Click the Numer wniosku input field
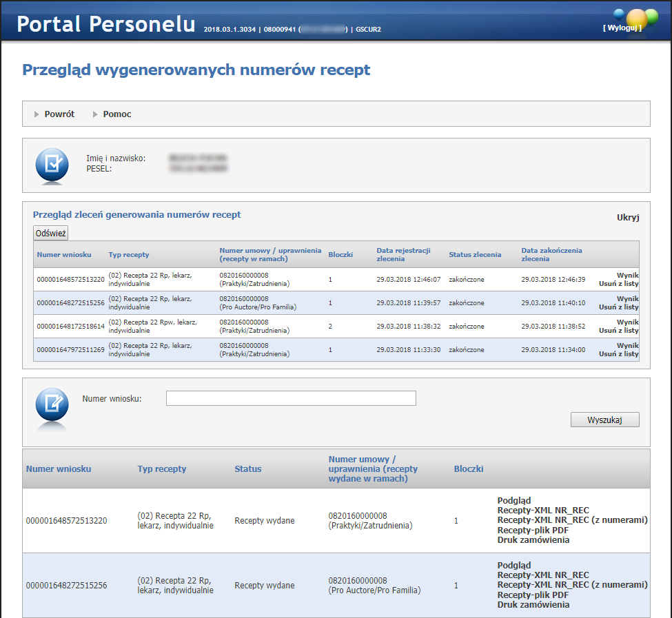The width and height of the screenshot is (672, 618). pos(291,398)
